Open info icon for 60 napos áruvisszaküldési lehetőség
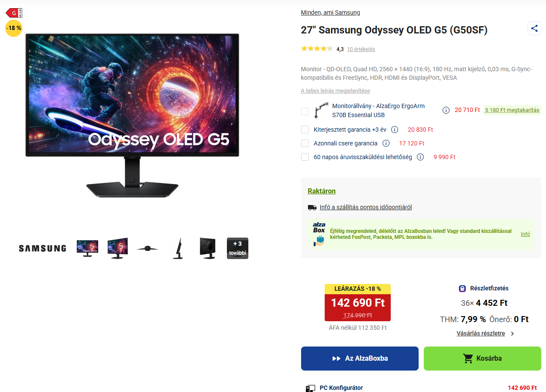546x392 pixels. click(420, 157)
